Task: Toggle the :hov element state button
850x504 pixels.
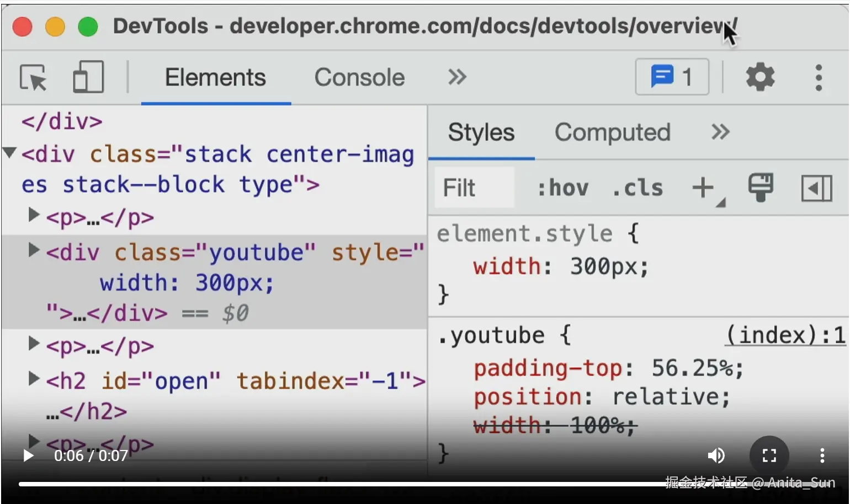Action: pyautogui.click(x=562, y=188)
